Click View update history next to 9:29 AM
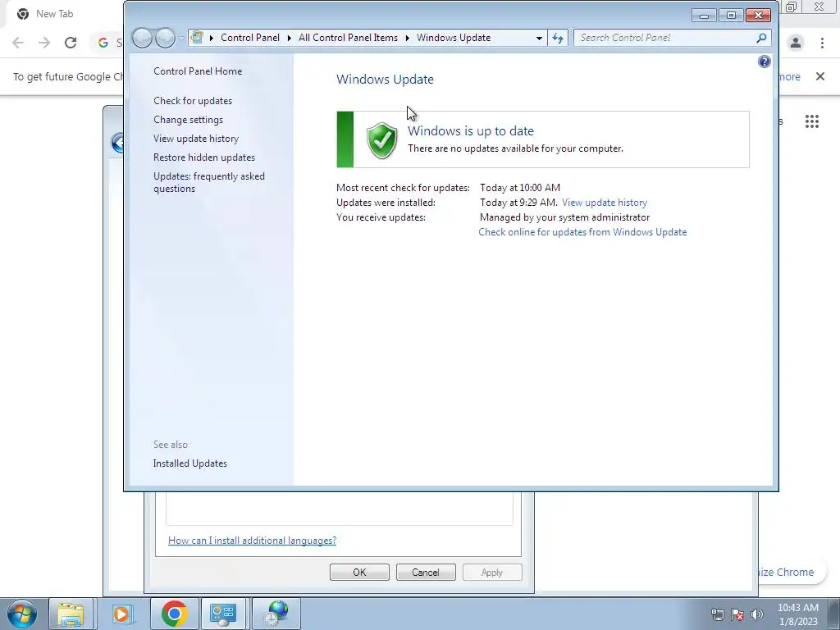This screenshot has width=840, height=630. tap(605, 203)
